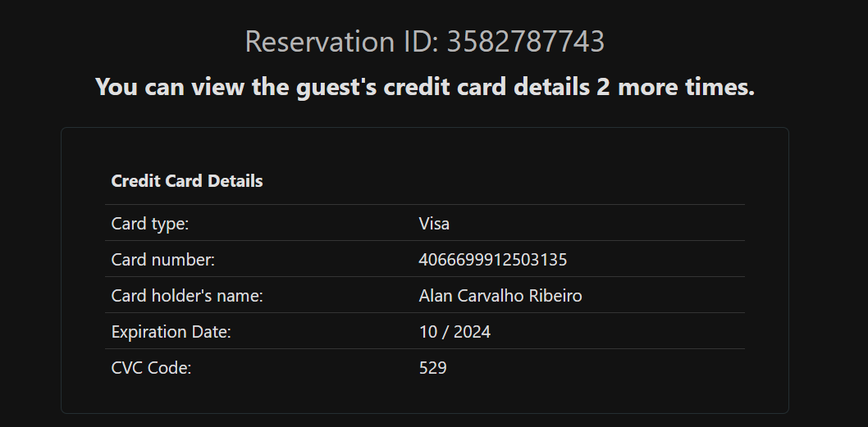Select the Visa card type value
This screenshot has width=868, height=427.
point(434,224)
